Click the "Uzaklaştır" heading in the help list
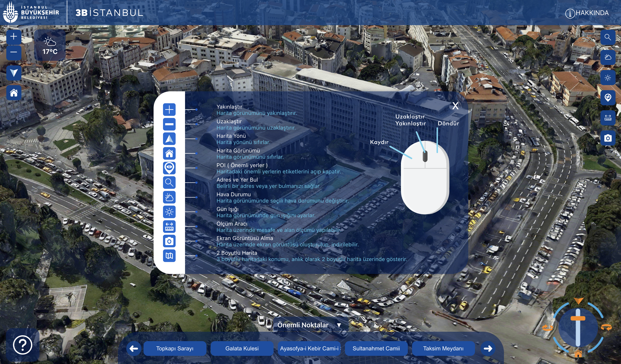 point(229,121)
